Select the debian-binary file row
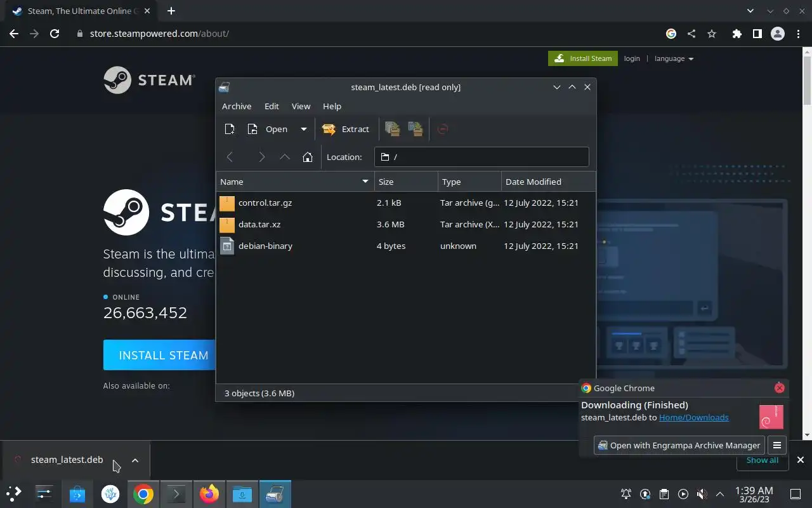Screen dimensions: 812x508 [x=406, y=246]
